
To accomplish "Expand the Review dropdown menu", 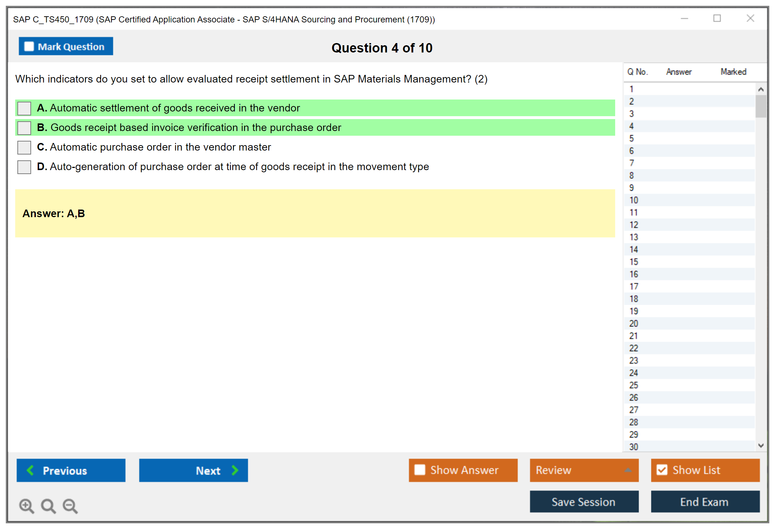I will pos(628,470).
